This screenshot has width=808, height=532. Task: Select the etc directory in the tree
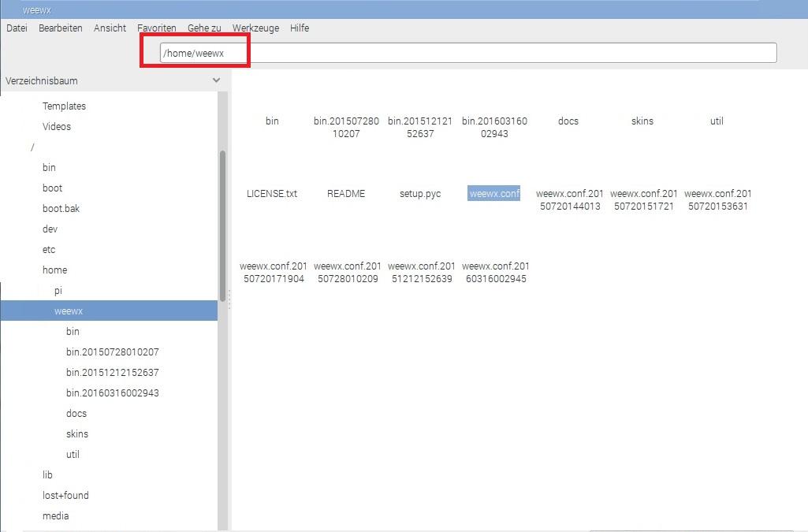(x=48, y=249)
